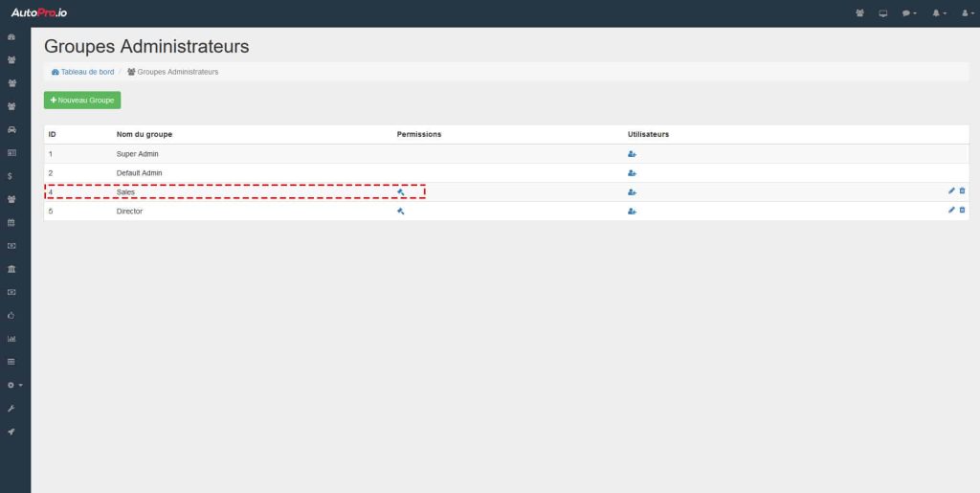Expand the bell notifications dropdown
Image resolution: width=980 pixels, height=493 pixels.
click(940, 13)
